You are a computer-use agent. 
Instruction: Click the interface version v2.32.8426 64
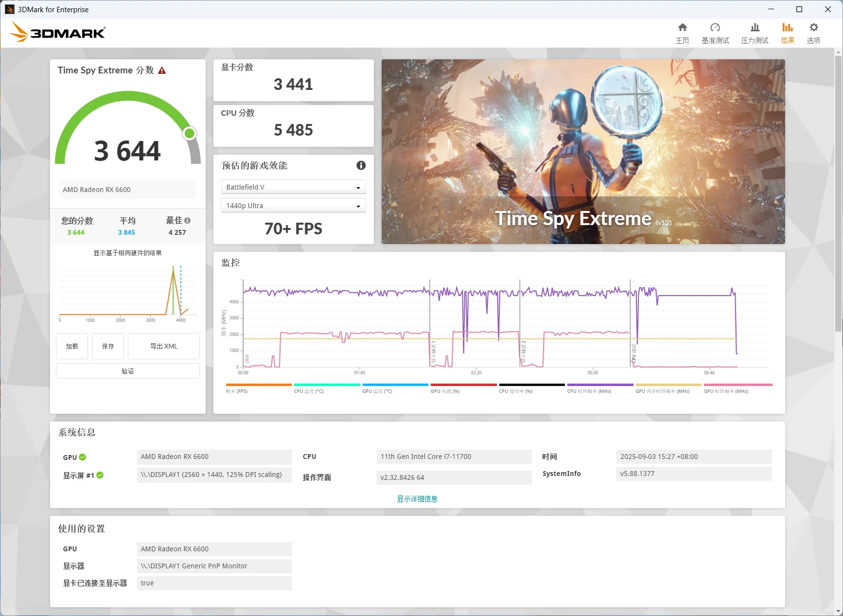[x=454, y=477]
